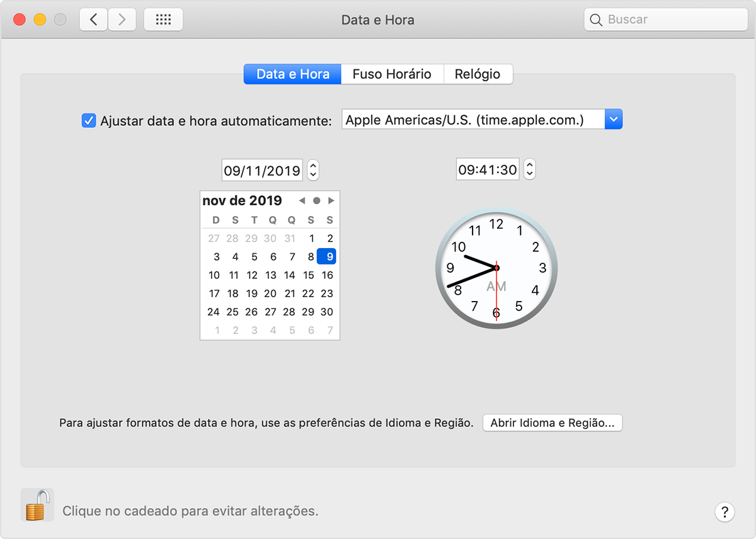Click the date field stepper arrows

coord(313,170)
